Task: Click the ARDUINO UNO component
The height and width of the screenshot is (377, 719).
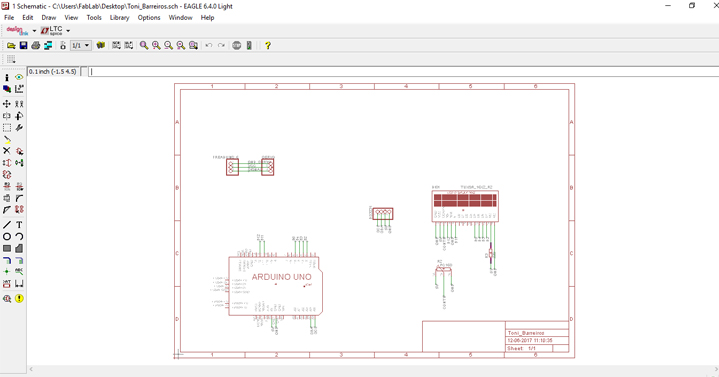Action: tap(276, 286)
